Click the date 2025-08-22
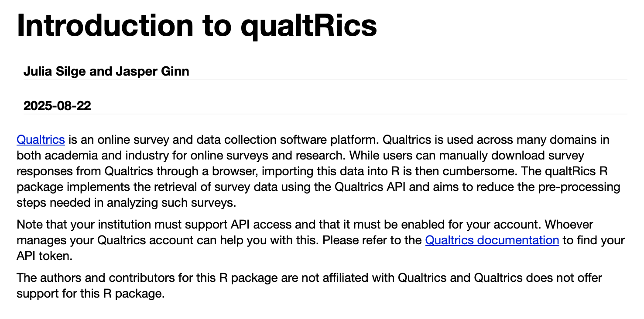644x319 pixels. coord(57,106)
